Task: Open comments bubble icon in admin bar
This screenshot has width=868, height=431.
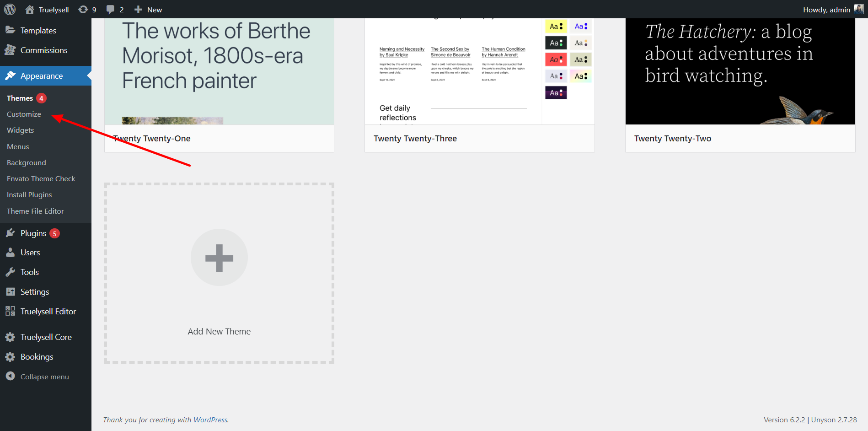Action: click(110, 10)
